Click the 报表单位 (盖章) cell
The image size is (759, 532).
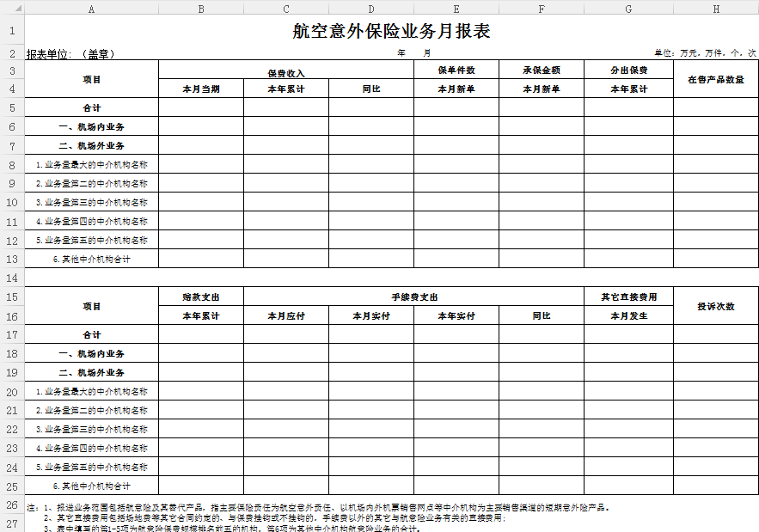(x=70, y=53)
